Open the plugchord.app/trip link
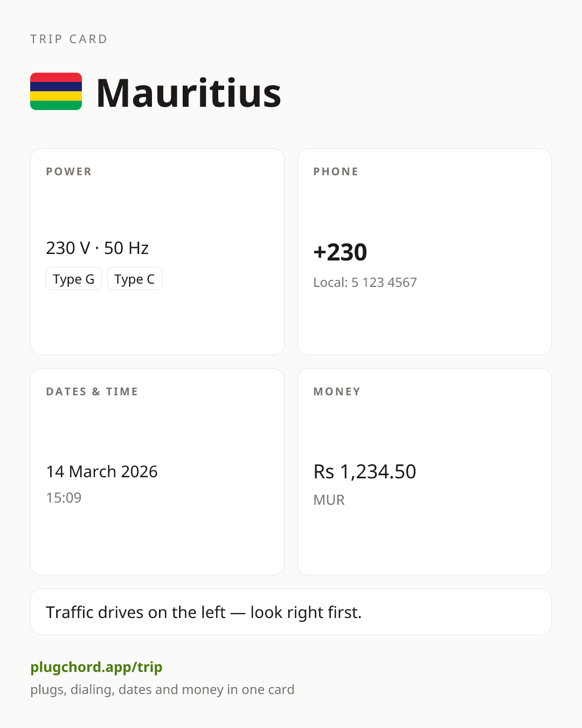 click(96, 667)
